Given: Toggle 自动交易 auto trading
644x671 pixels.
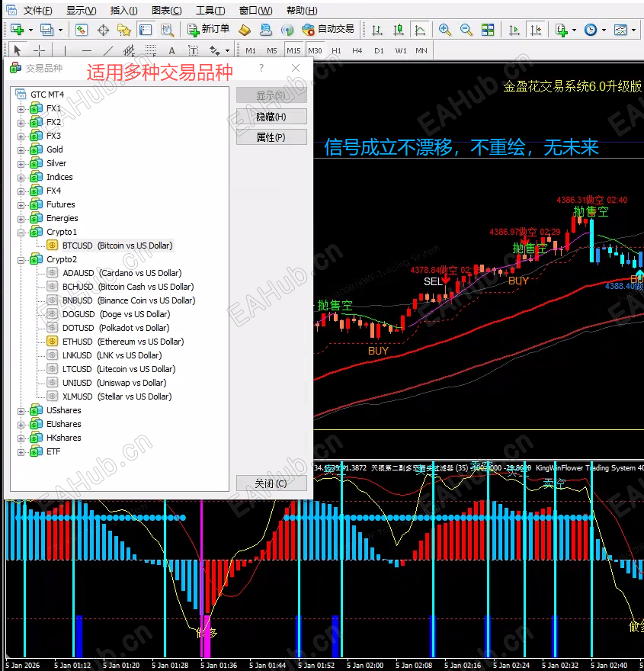Looking at the screenshot, I should 328,29.
